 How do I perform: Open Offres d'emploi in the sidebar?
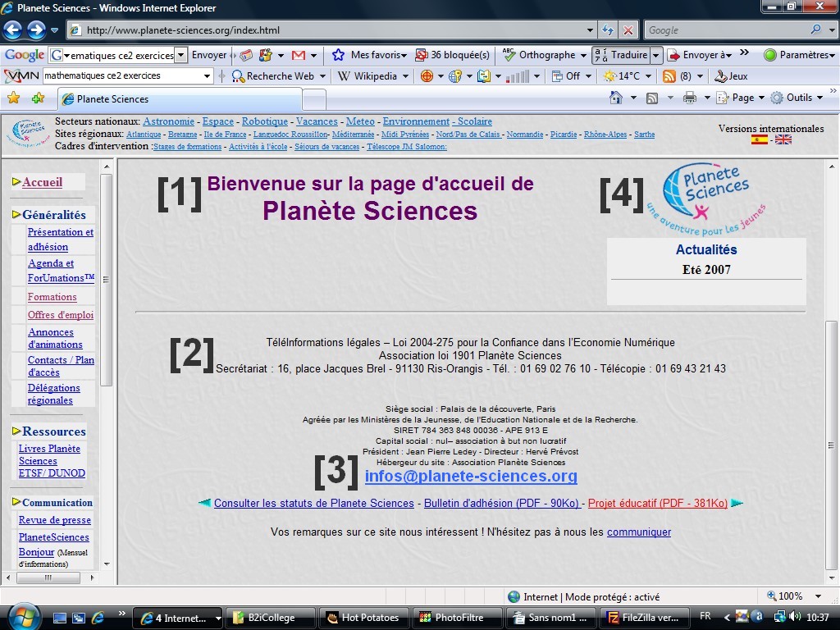[61, 315]
